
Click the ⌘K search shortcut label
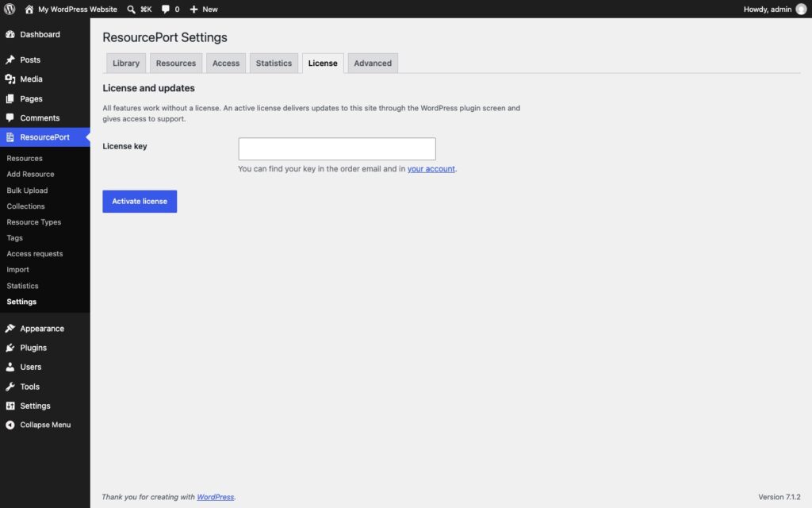click(146, 10)
